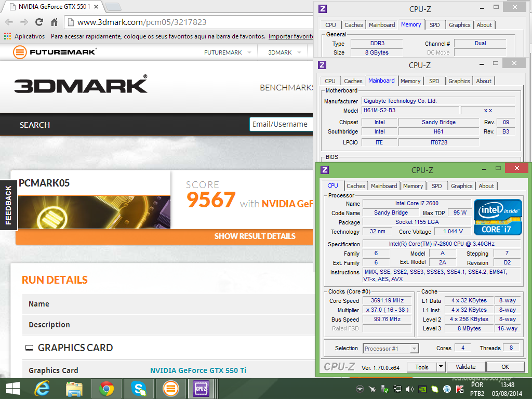Click the Gigabyte Technology Co. Ltd. field
532x399 pixels.
tap(438, 101)
